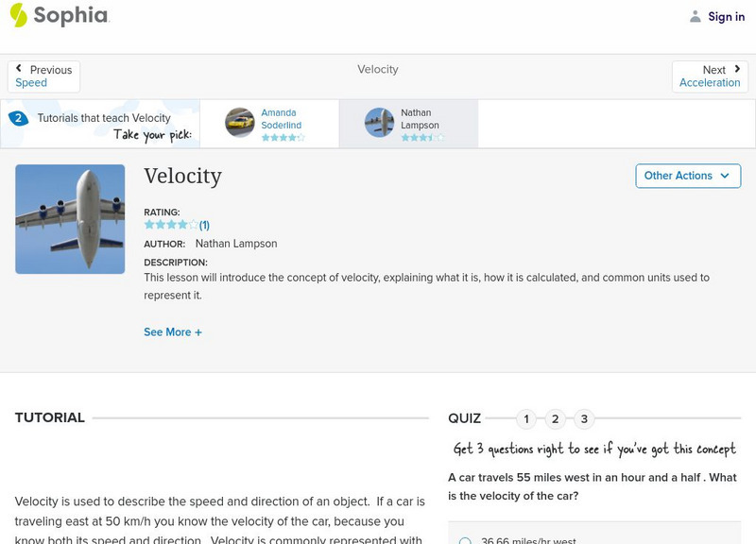756x544 pixels.
Task: Go to quiz question 1
Action: click(x=526, y=418)
